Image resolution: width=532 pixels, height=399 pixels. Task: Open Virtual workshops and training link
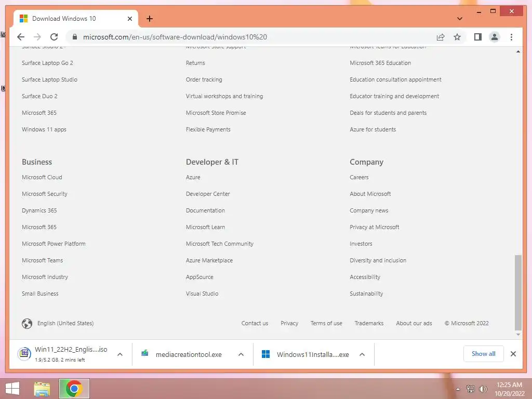click(x=224, y=96)
